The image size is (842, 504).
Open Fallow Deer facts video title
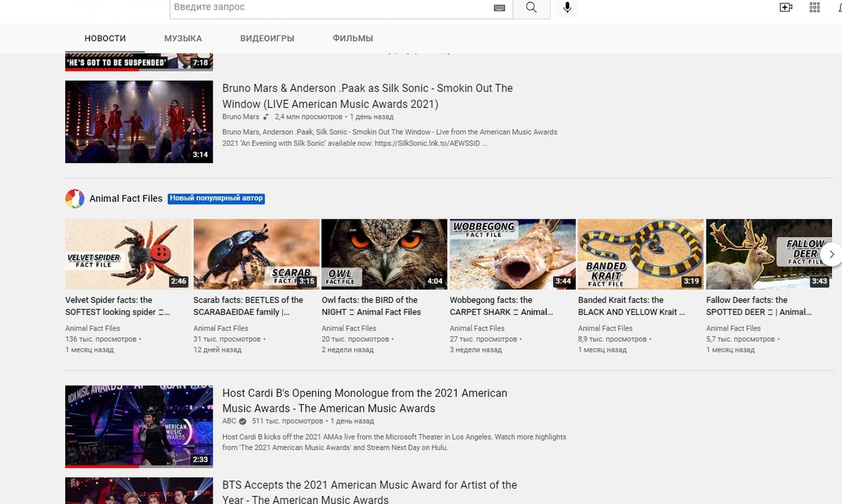759,306
